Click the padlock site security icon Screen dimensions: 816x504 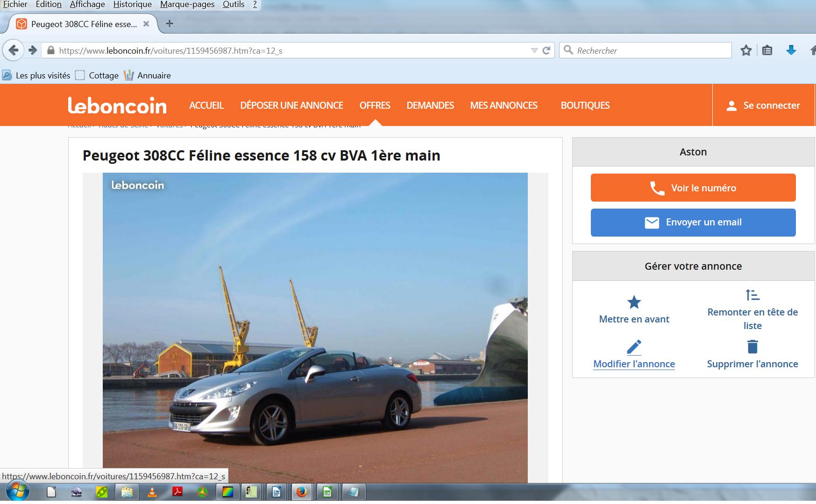click(51, 50)
